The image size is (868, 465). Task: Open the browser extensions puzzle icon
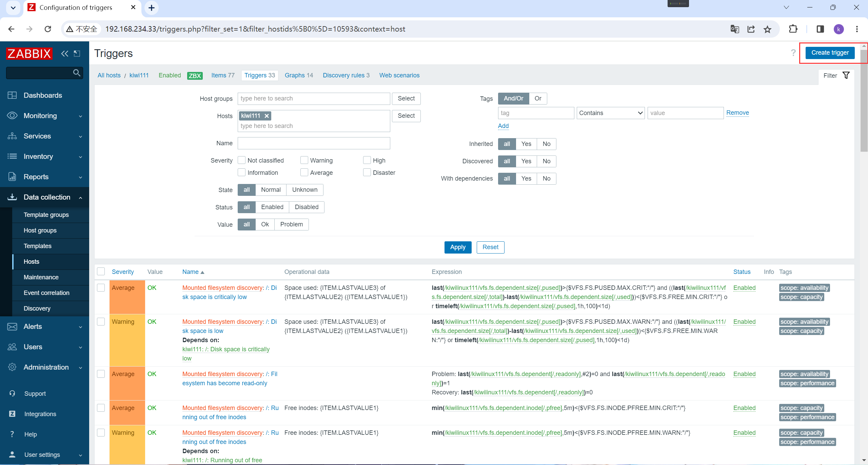[x=793, y=29]
